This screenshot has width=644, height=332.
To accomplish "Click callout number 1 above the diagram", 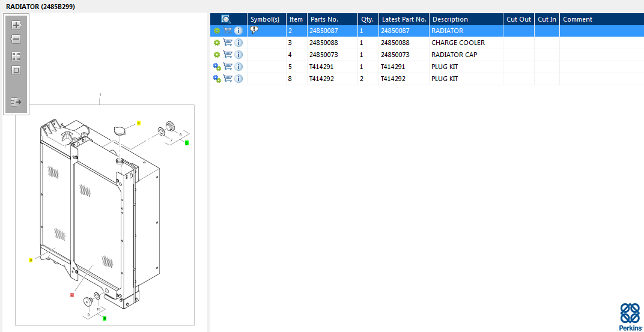I will [100, 95].
